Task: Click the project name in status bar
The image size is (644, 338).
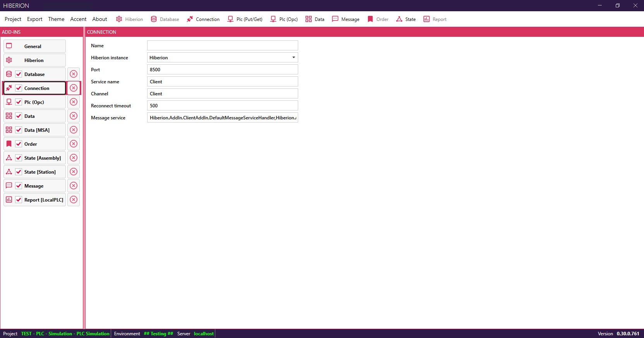Action: click(65, 333)
